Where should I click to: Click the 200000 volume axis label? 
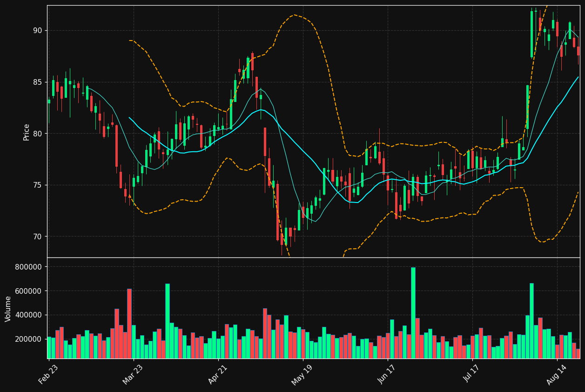click(x=29, y=339)
